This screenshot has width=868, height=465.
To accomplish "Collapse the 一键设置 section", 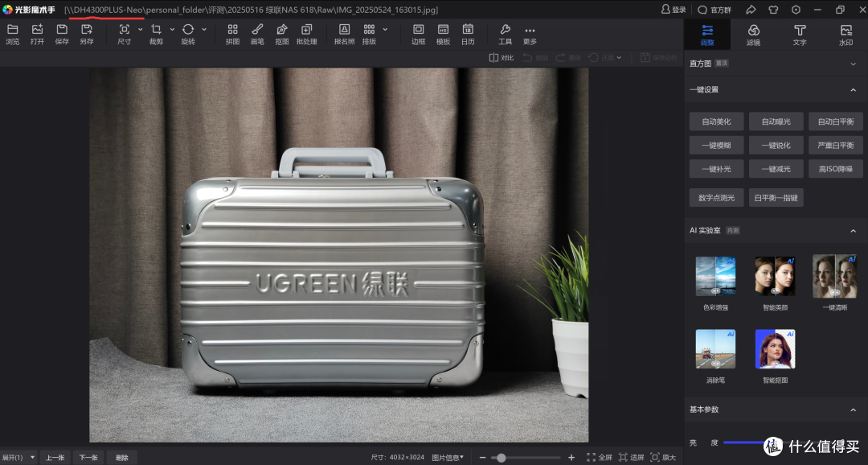I will tap(853, 90).
